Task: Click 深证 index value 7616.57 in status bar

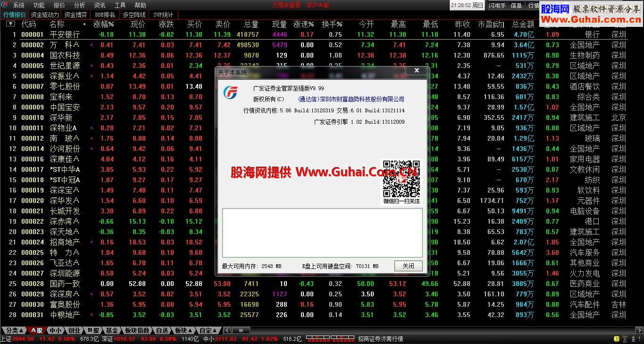Action: [x=125, y=339]
